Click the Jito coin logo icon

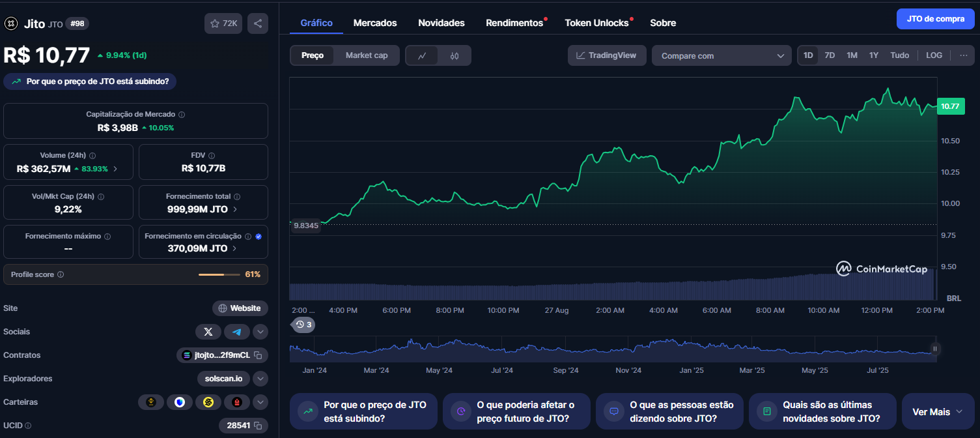coord(10,23)
